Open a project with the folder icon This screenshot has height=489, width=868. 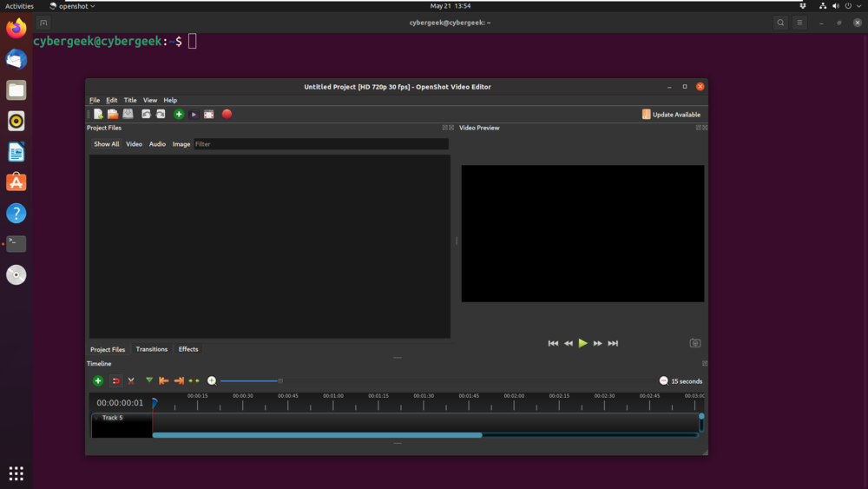coord(113,114)
